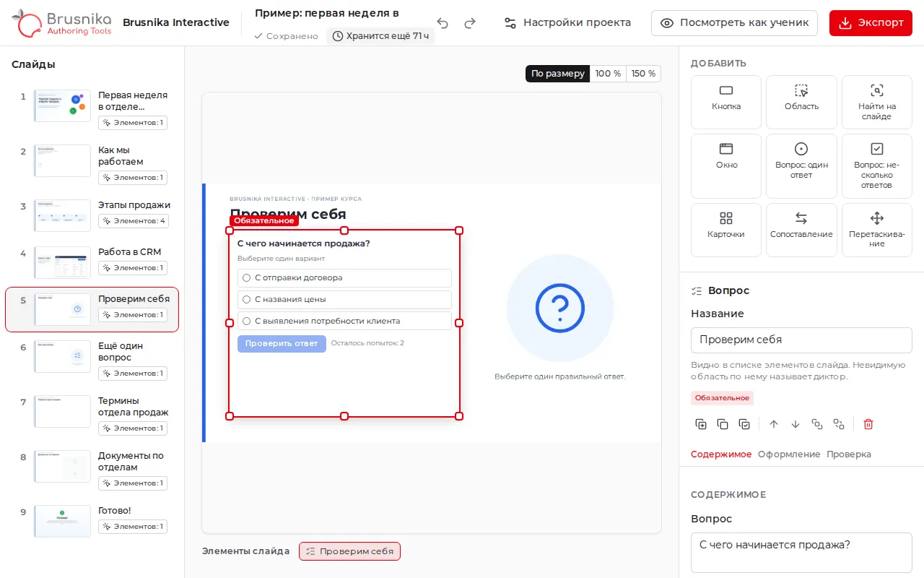Select the answer 'С названия цены'
This screenshot has height=578, width=924.
[344, 299]
